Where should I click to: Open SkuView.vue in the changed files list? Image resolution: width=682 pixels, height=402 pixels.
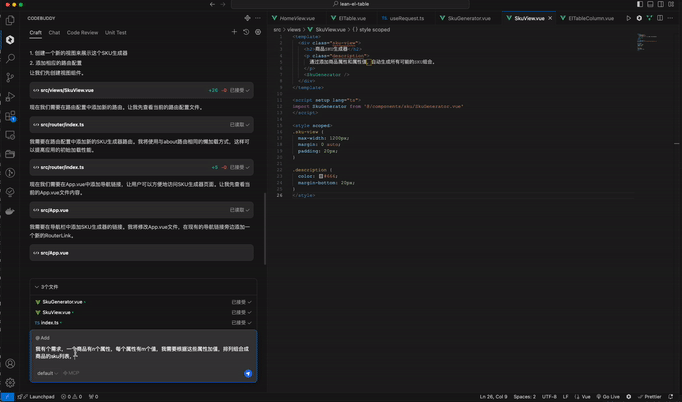click(x=56, y=312)
